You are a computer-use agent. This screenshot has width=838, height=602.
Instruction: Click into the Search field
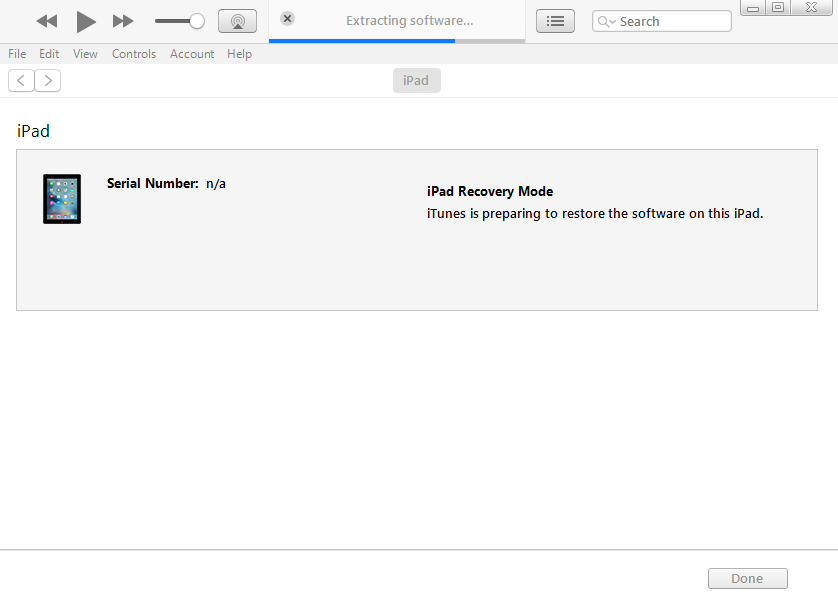tap(662, 21)
